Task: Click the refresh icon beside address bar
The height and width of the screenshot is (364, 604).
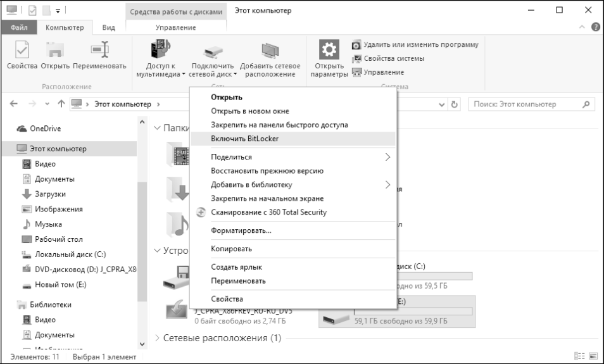Action: pos(455,104)
